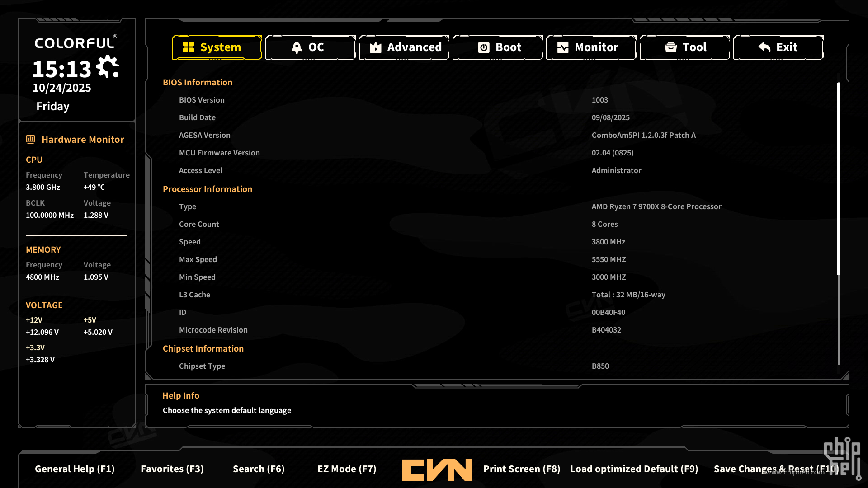
Task: Select the BIOS Version row
Action: [202, 100]
